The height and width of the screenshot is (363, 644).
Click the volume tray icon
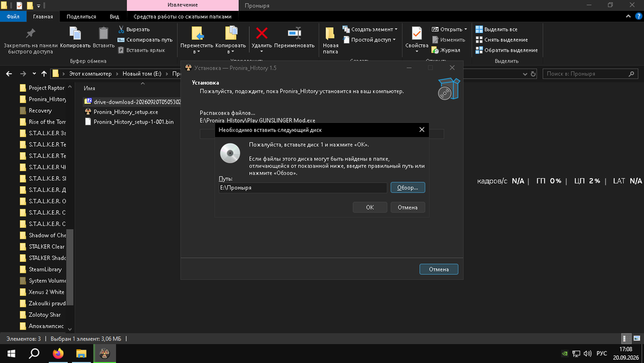pyautogui.click(x=587, y=353)
